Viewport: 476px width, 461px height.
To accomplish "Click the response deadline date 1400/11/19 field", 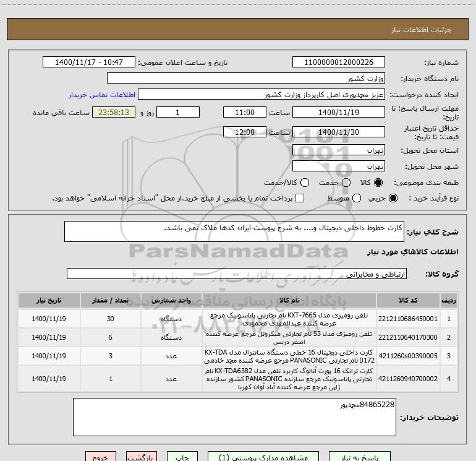I will tap(339, 112).
